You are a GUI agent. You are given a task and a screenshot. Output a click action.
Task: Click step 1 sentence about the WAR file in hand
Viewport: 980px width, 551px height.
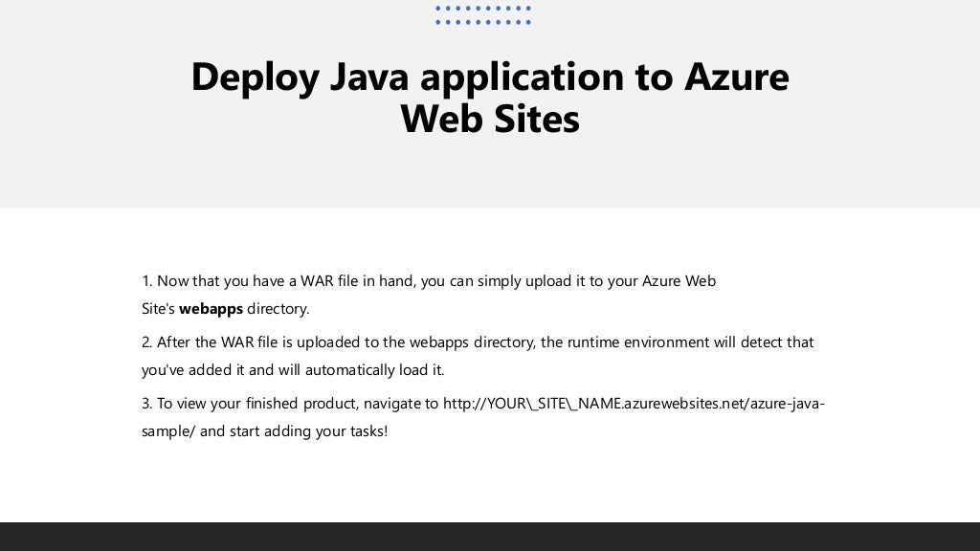tap(429, 295)
